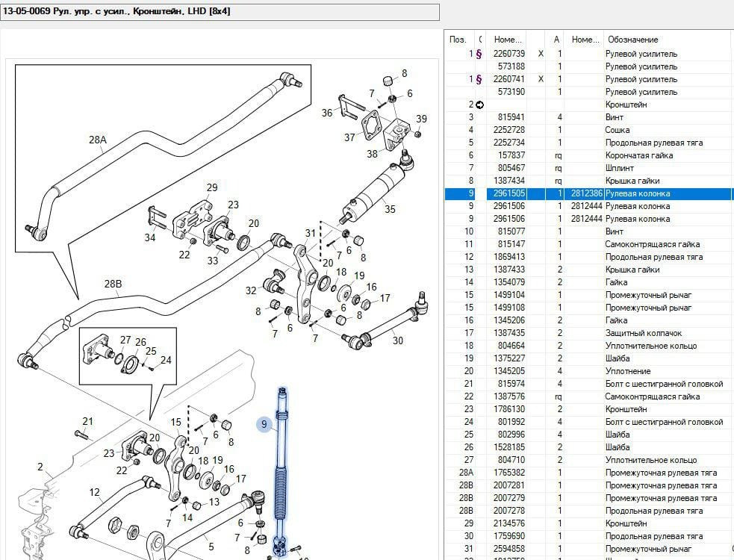Click the 28A label in the diagram inset

pos(98,140)
